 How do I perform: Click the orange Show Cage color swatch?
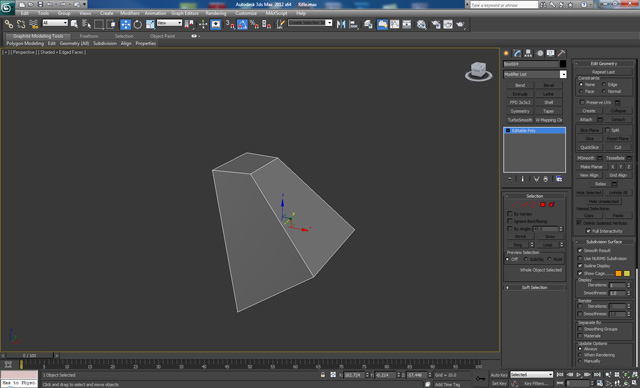[618, 273]
